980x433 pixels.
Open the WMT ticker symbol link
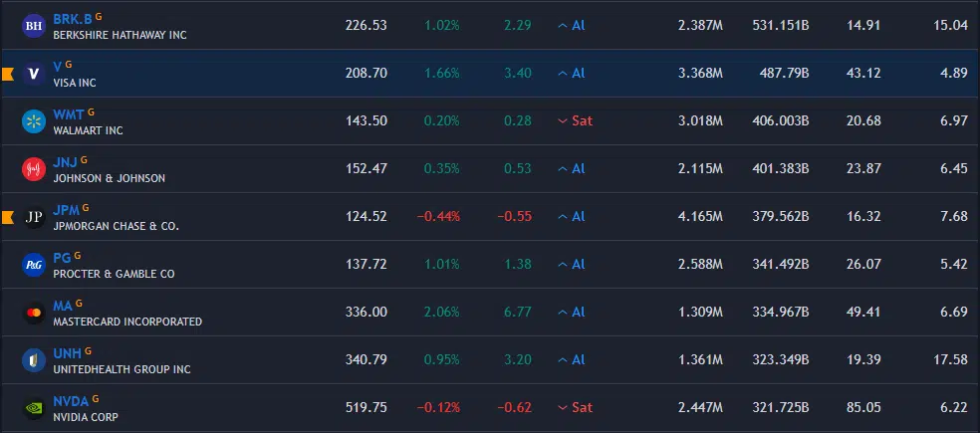pyautogui.click(x=68, y=114)
